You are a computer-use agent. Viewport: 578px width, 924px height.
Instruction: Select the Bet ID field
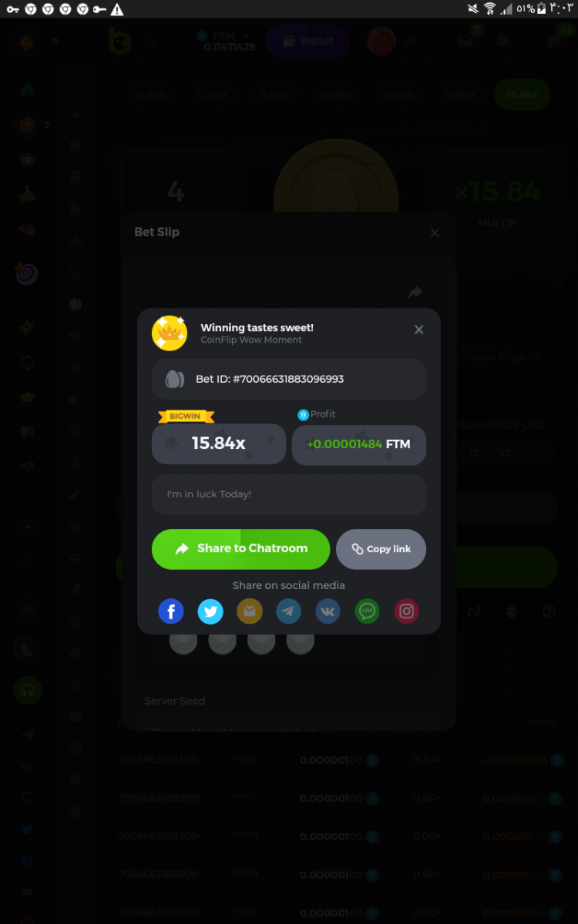tap(289, 379)
